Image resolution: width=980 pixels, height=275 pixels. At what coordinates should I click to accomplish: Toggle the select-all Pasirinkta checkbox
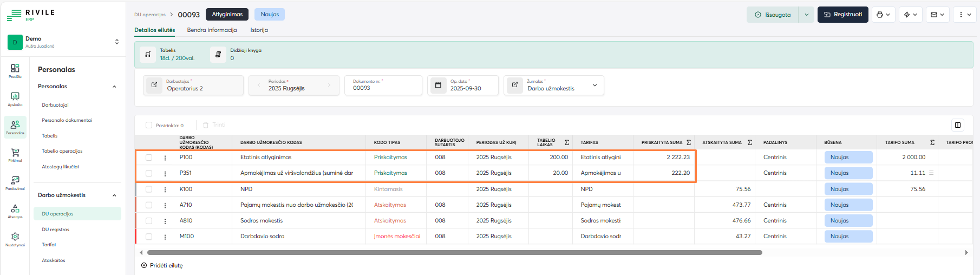pyautogui.click(x=149, y=125)
